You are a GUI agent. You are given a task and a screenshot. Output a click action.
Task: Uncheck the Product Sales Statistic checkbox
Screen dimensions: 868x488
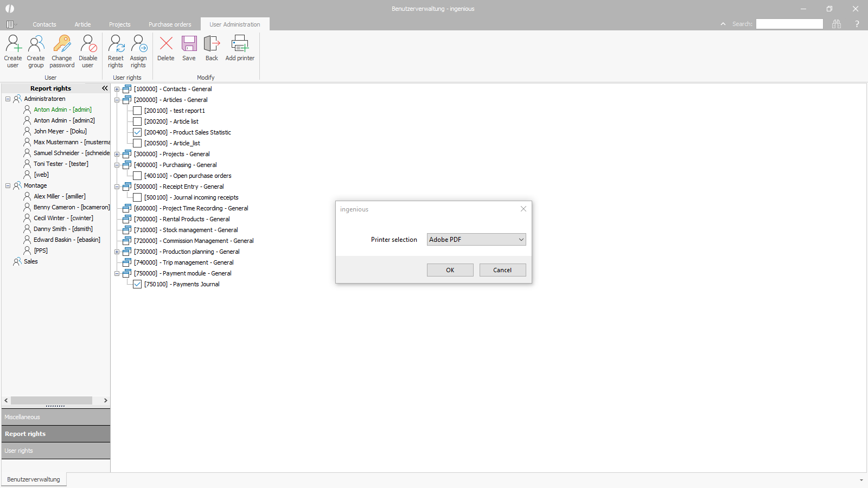[137, 132]
